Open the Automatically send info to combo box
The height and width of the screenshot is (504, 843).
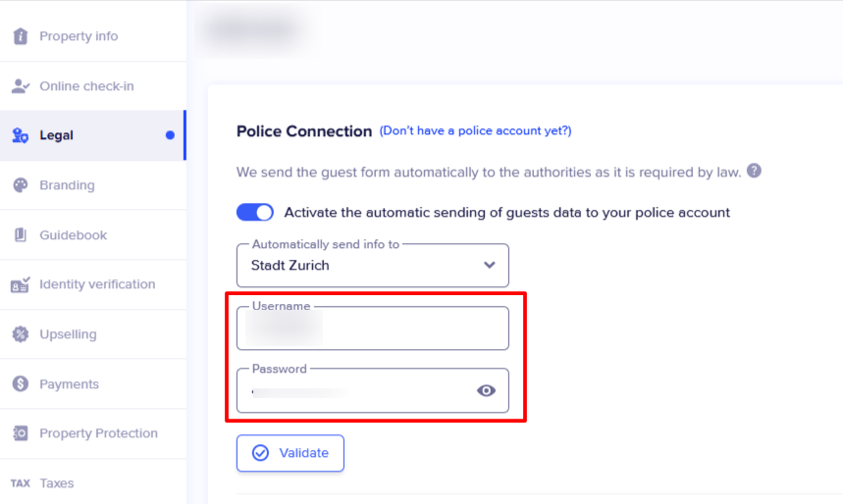coord(373,266)
